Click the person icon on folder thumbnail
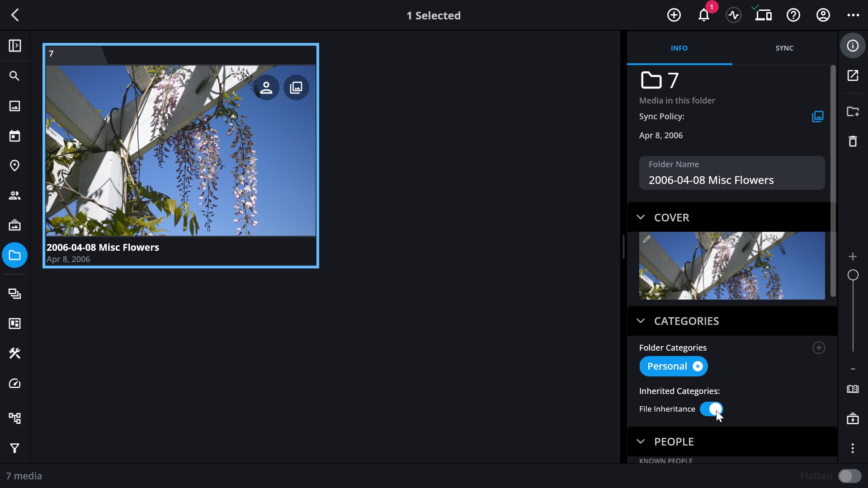 (266, 87)
